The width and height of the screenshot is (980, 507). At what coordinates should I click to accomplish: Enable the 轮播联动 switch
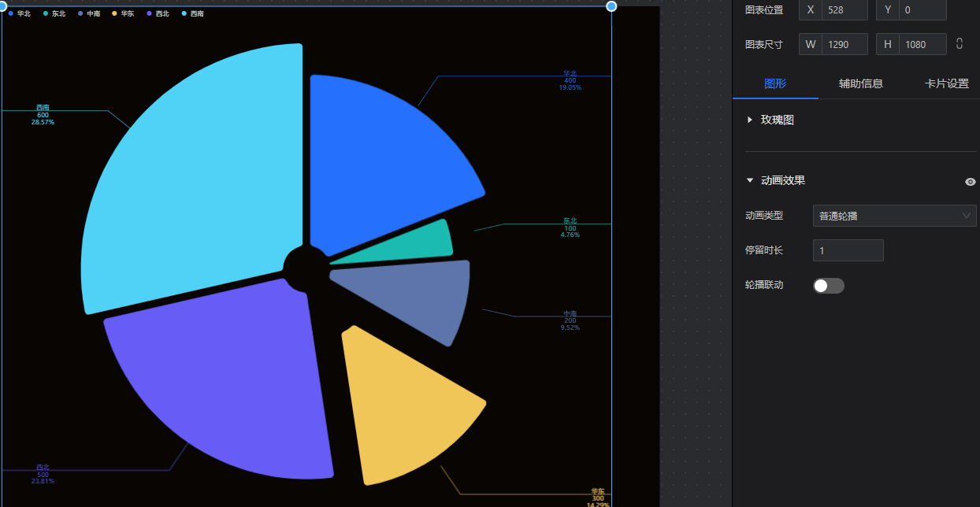click(828, 286)
